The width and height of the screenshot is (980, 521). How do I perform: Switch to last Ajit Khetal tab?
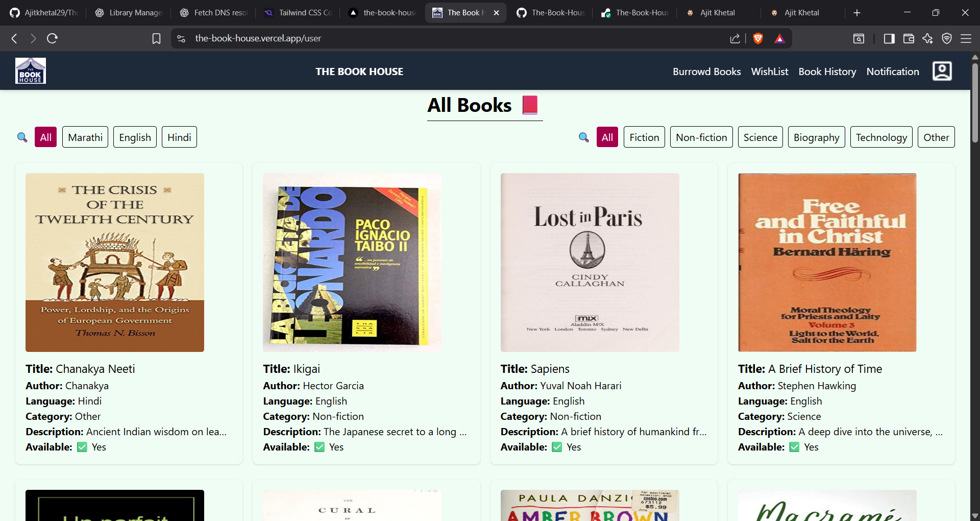802,13
